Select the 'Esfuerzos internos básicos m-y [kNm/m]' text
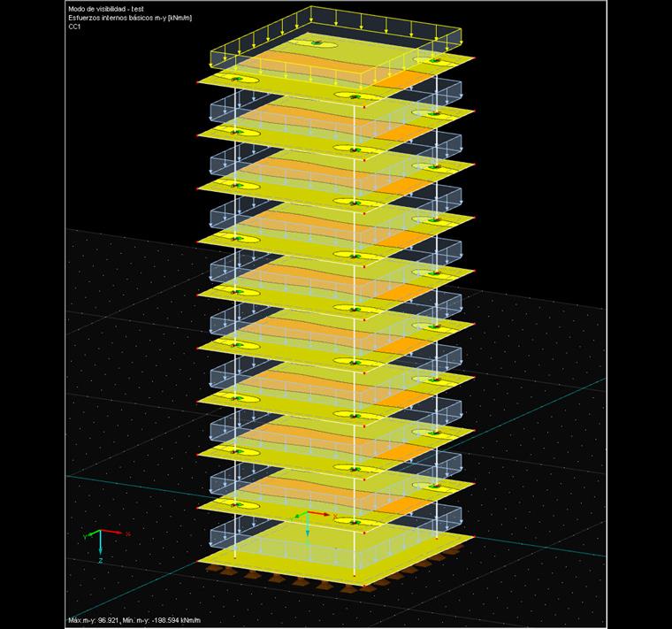The width and height of the screenshot is (672, 629). pyautogui.click(x=130, y=18)
